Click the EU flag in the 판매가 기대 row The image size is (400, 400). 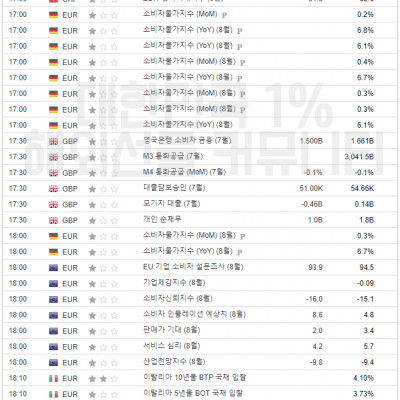pyautogui.click(x=53, y=331)
